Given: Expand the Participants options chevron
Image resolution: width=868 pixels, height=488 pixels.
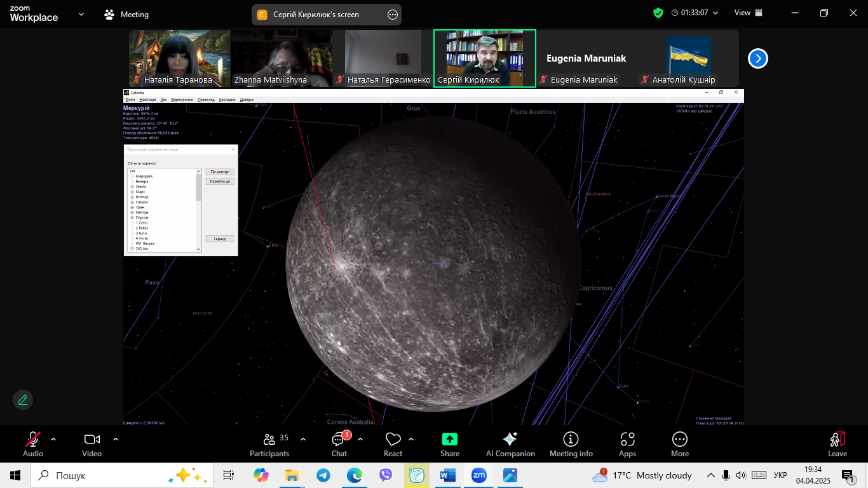Looking at the screenshot, I should click(303, 439).
